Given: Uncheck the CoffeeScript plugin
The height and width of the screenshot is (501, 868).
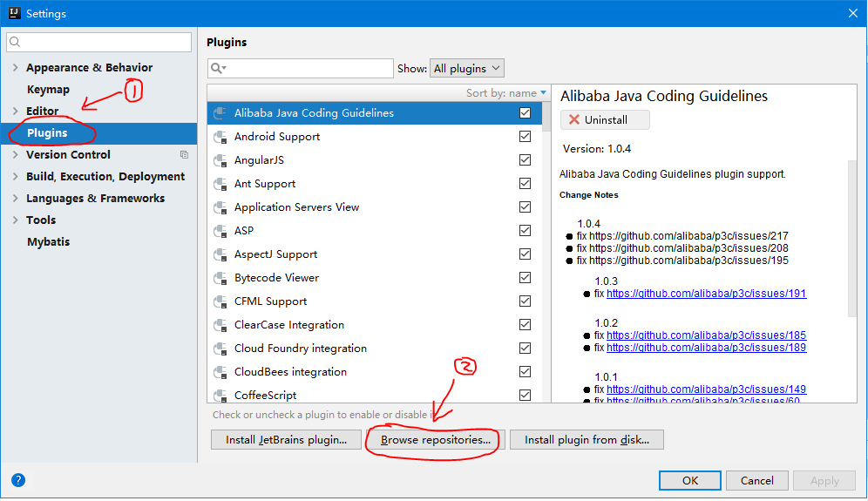Looking at the screenshot, I should [525, 396].
